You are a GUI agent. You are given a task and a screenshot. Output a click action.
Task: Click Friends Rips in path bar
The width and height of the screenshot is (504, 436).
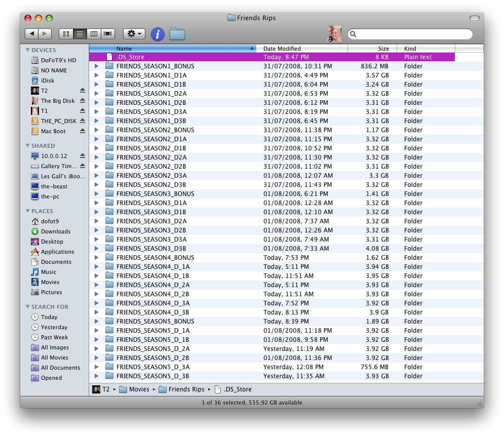click(x=182, y=389)
